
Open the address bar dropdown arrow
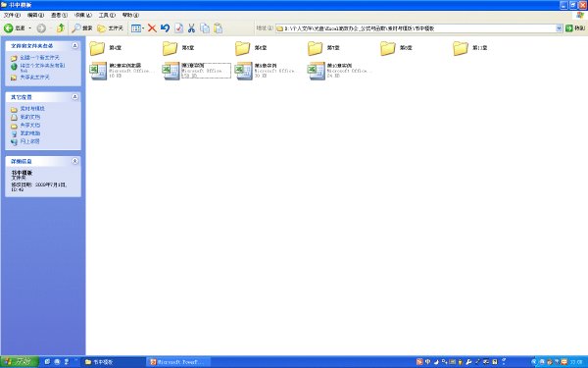click(x=559, y=28)
